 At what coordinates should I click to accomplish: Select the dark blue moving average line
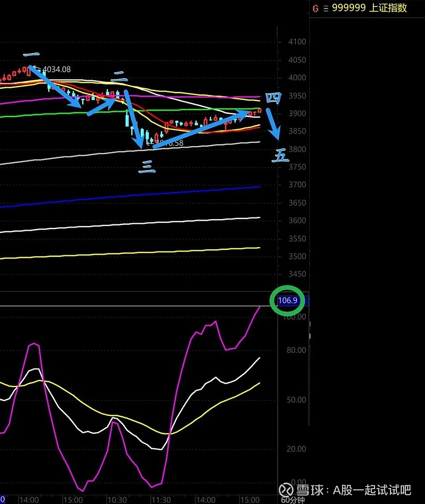(x=130, y=196)
